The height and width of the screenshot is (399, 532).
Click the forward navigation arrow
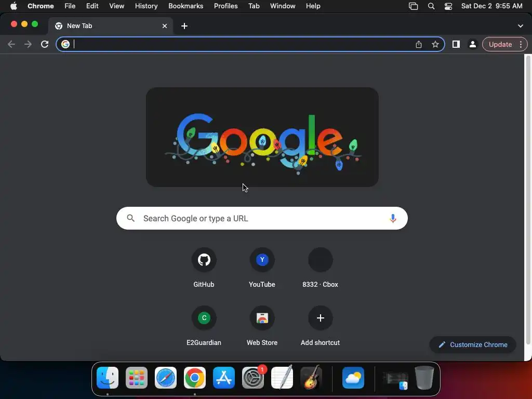(x=28, y=44)
